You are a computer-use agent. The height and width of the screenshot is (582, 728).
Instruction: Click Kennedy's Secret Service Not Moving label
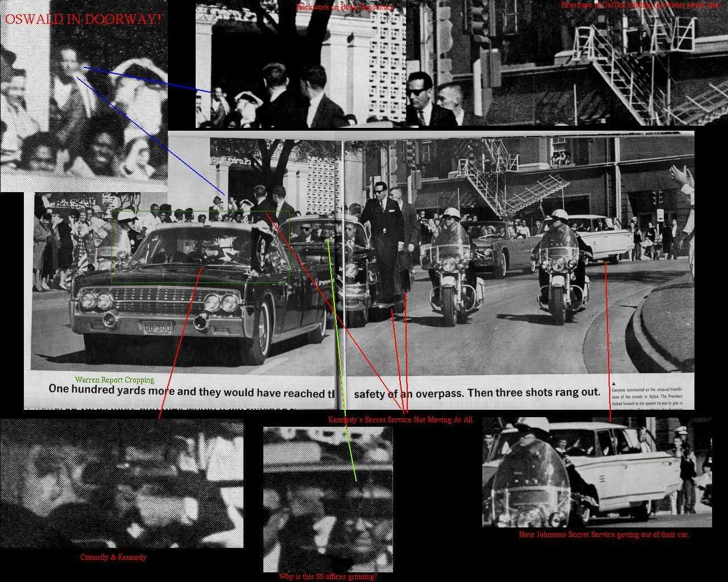[x=400, y=419]
